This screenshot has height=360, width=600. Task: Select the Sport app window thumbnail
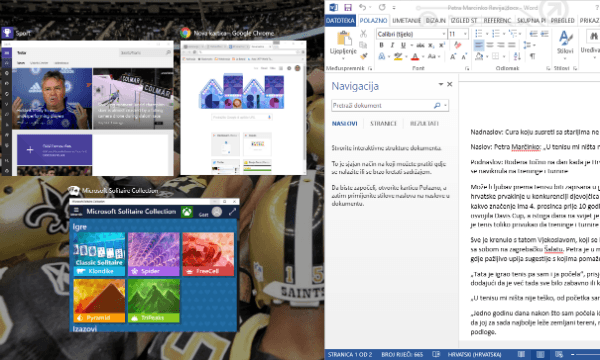coord(87,108)
